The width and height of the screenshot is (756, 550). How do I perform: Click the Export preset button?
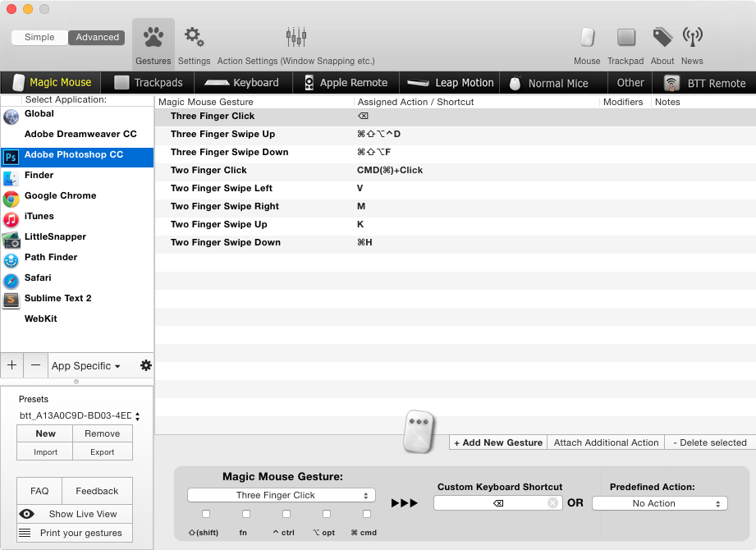tap(103, 451)
